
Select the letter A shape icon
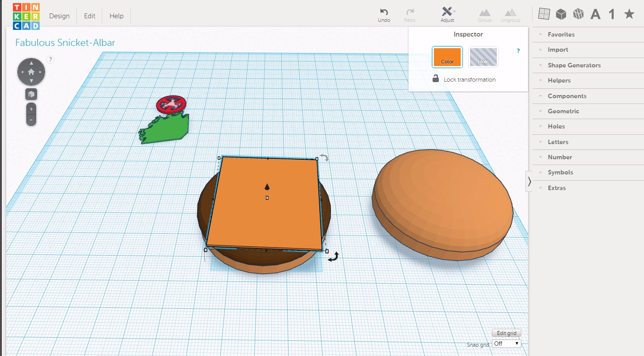(595, 14)
